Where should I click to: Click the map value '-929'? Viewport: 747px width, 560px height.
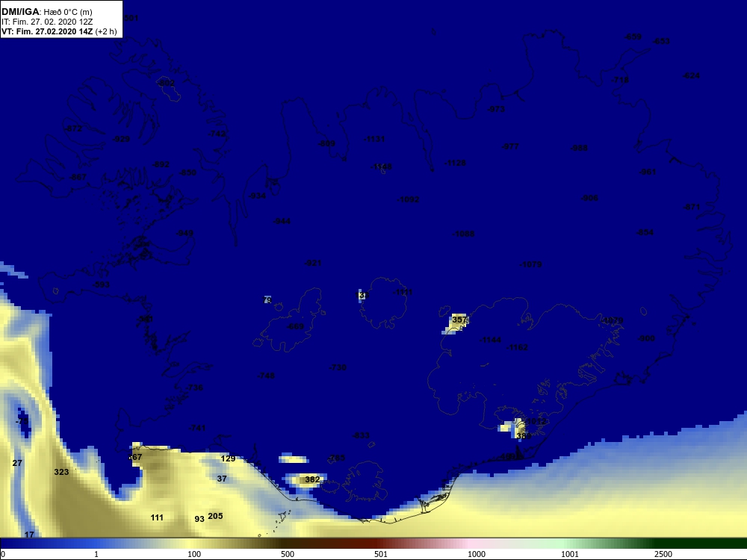[121, 139]
